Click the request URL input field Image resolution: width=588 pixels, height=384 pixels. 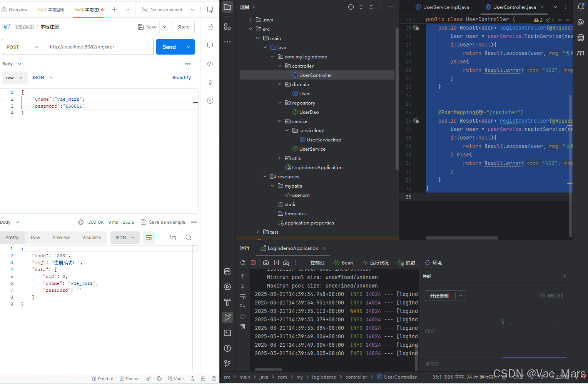[x=99, y=47]
